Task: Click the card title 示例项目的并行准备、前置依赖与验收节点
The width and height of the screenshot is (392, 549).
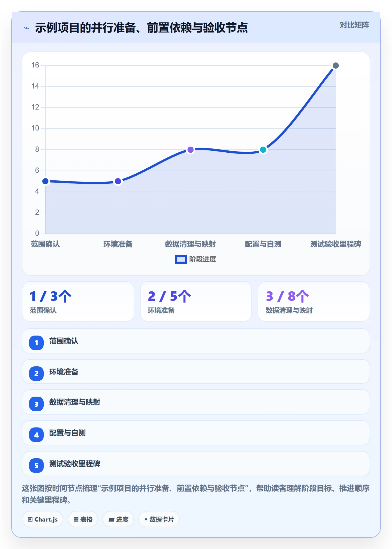Action: (141, 28)
